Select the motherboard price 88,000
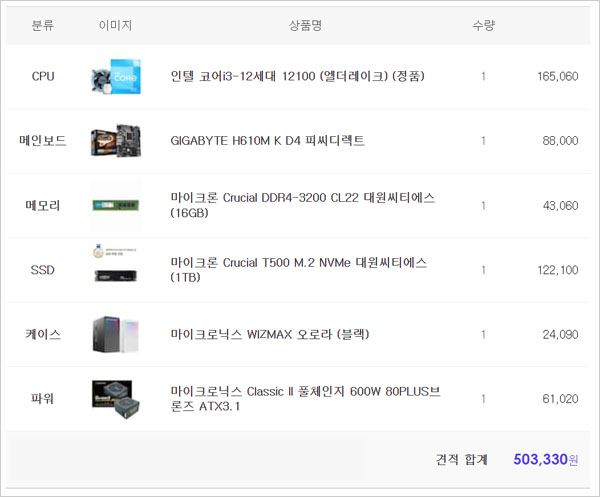This screenshot has width=600, height=497. click(x=560, y=140)
